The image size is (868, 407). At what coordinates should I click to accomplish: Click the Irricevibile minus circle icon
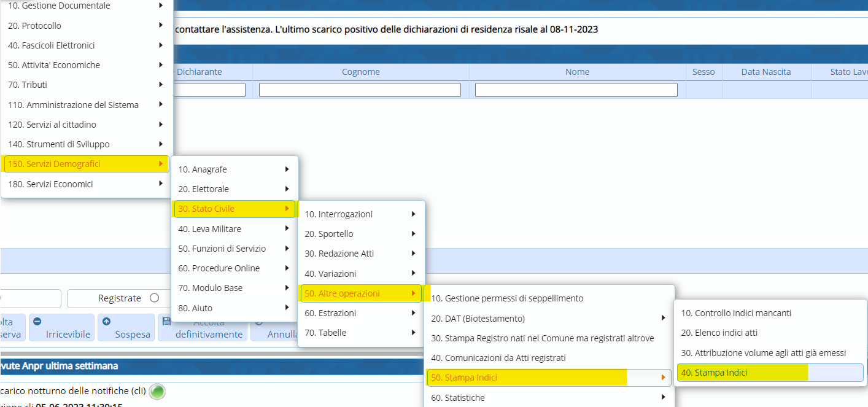37,321
